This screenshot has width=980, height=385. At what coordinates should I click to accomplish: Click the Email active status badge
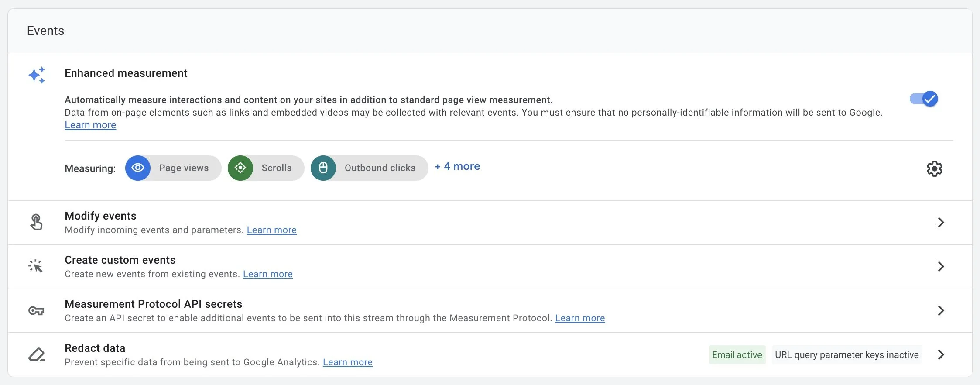pos(737,355)
